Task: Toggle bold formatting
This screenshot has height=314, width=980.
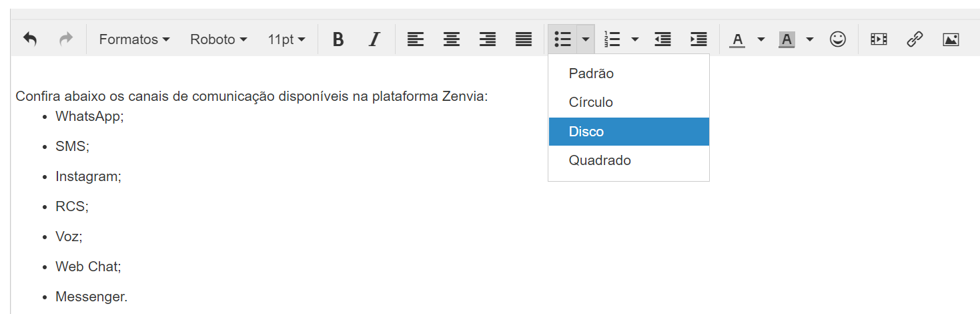Action: pyautogui.click(x=338, y=39)
